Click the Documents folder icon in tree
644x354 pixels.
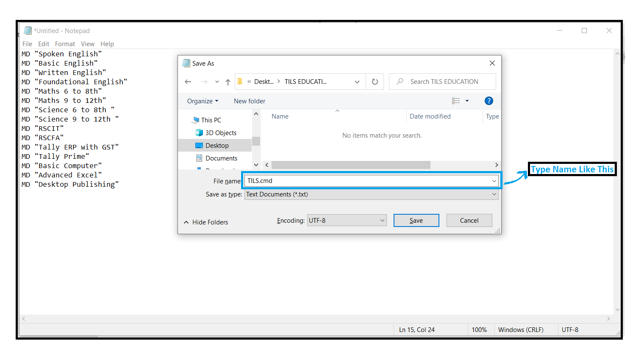click(199, 158)
